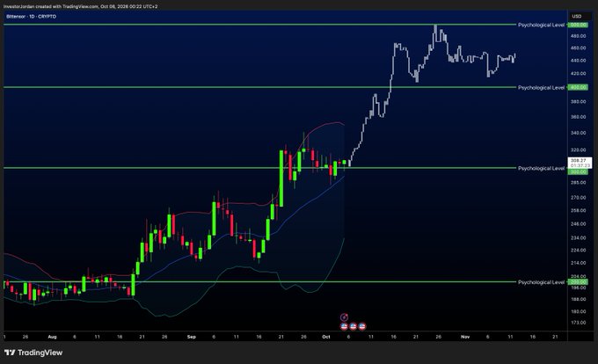
Task: Click the 340.00 price axis value
Action: point(579,133)
